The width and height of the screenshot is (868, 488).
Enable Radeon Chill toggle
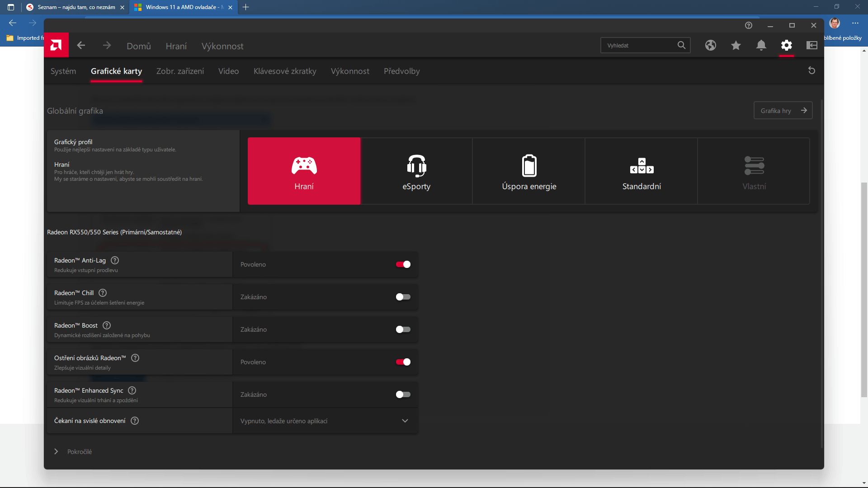pos(403,297)
